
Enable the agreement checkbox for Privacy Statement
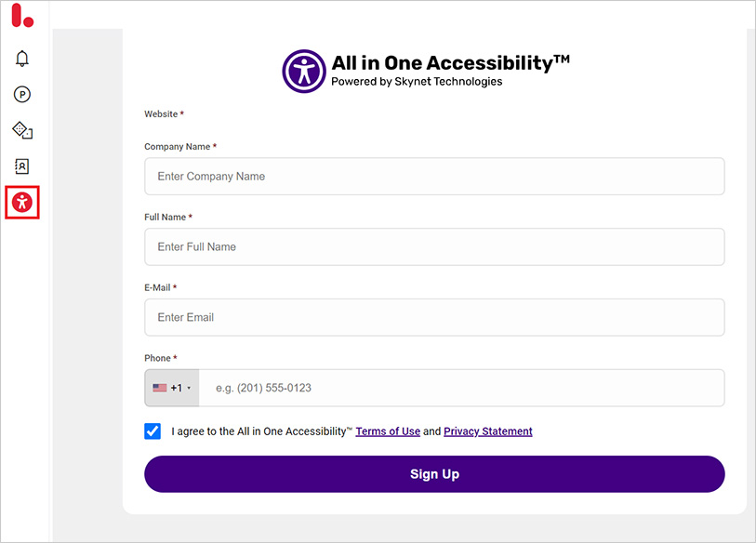(153, 430)
